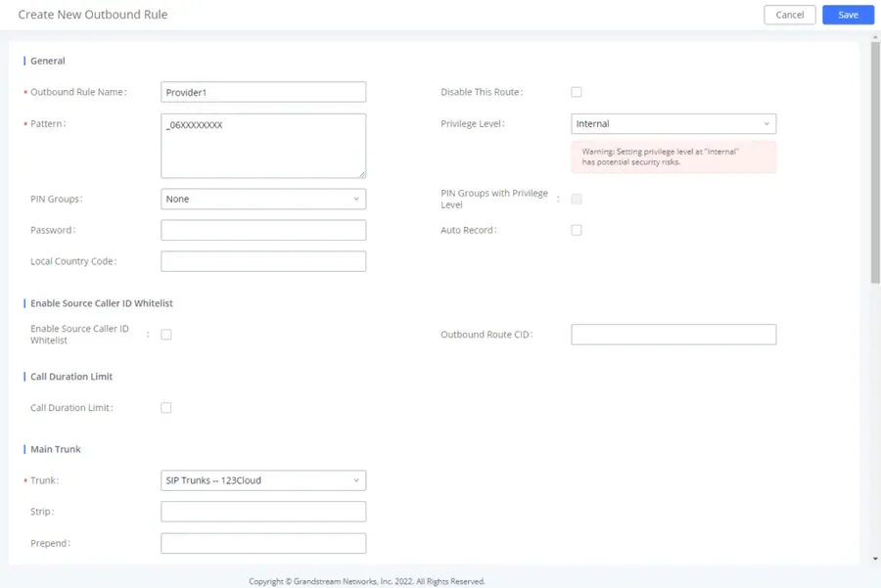Check the Call Duration Limit box

click(166, 408)
